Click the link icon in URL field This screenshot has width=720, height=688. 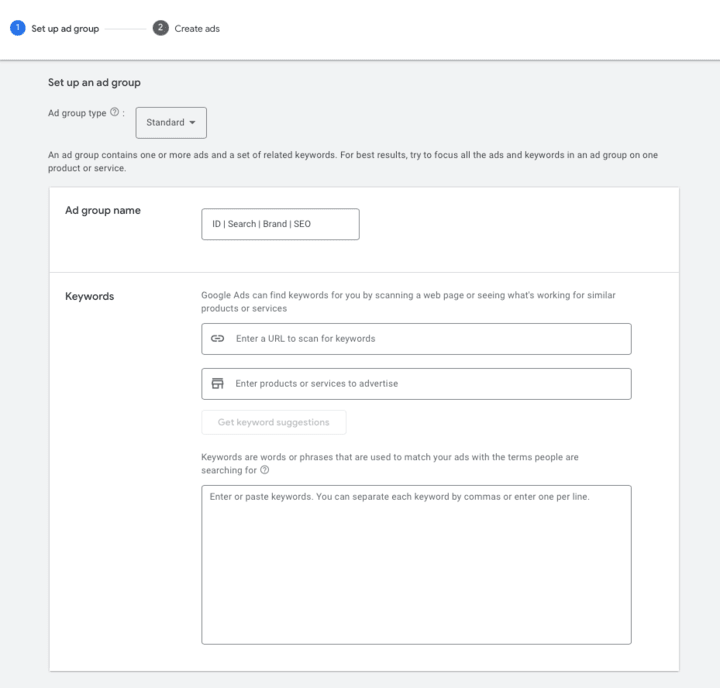tap(218, 339)
